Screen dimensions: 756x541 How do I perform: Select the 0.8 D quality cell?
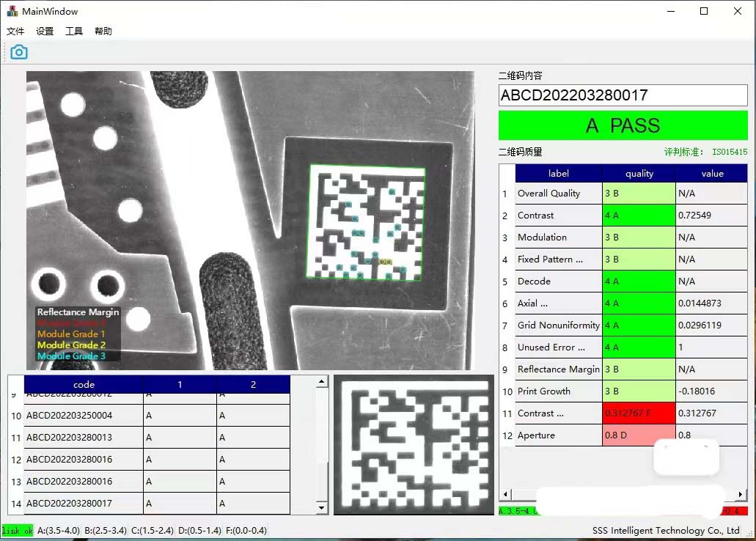(639, 435)
